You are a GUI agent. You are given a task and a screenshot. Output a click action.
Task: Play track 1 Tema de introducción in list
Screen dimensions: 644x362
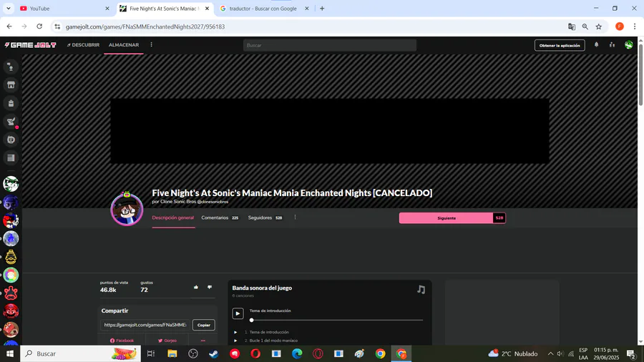point(235,332)
